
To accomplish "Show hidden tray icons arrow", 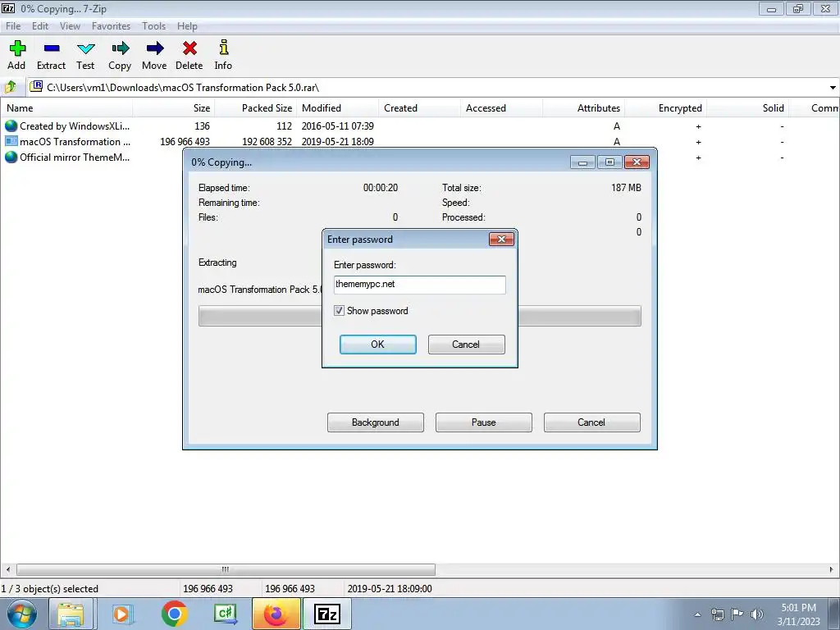I will tap(697, 614).
